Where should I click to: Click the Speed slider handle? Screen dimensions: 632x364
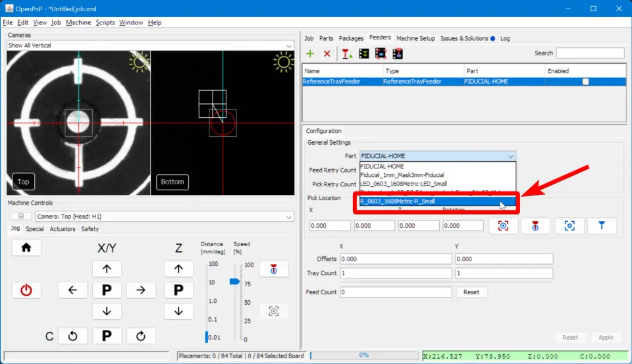click(x=234, y=281)
